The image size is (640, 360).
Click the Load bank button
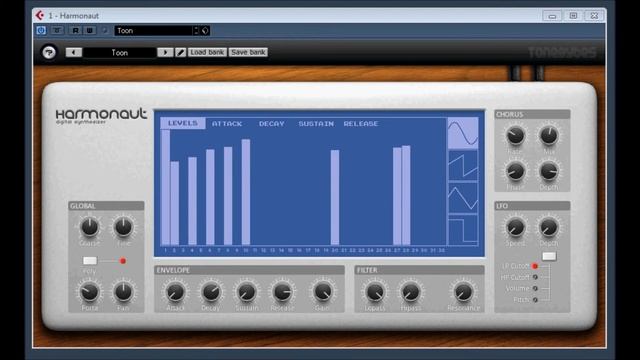click(x=207, y=52)
